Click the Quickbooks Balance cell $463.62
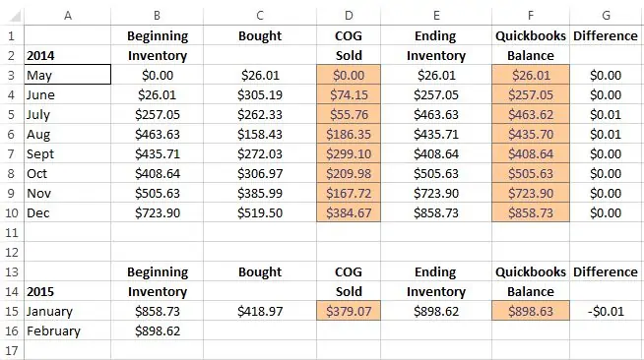Viewport: 644px width, 360px height. click(531, 114)
